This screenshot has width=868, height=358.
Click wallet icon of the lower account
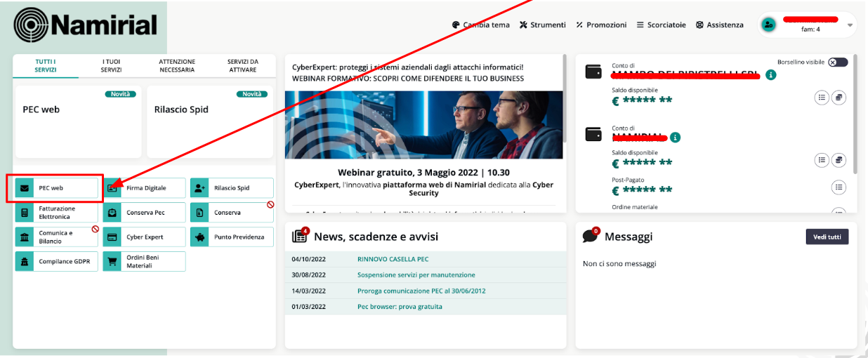pos(593,134)
